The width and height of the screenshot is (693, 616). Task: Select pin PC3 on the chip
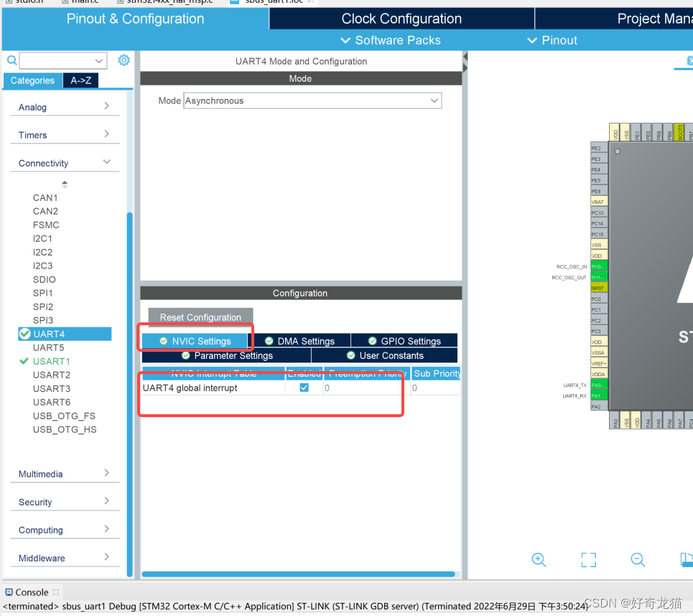pos(599,331)
